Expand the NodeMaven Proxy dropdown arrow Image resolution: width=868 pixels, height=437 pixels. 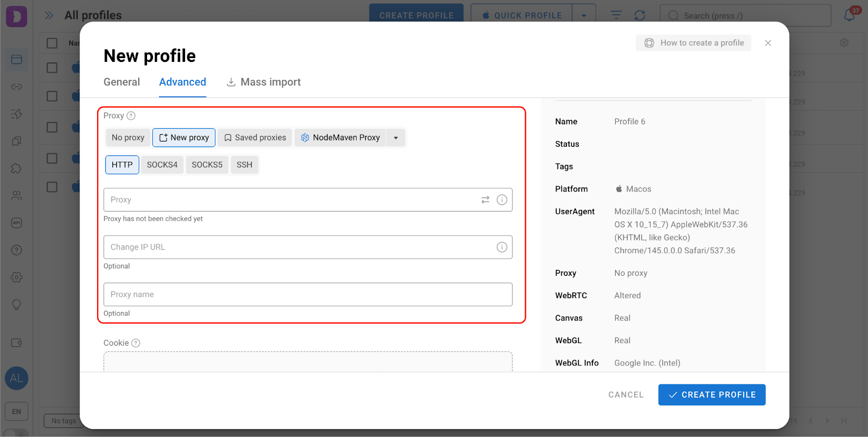(396, 138)
